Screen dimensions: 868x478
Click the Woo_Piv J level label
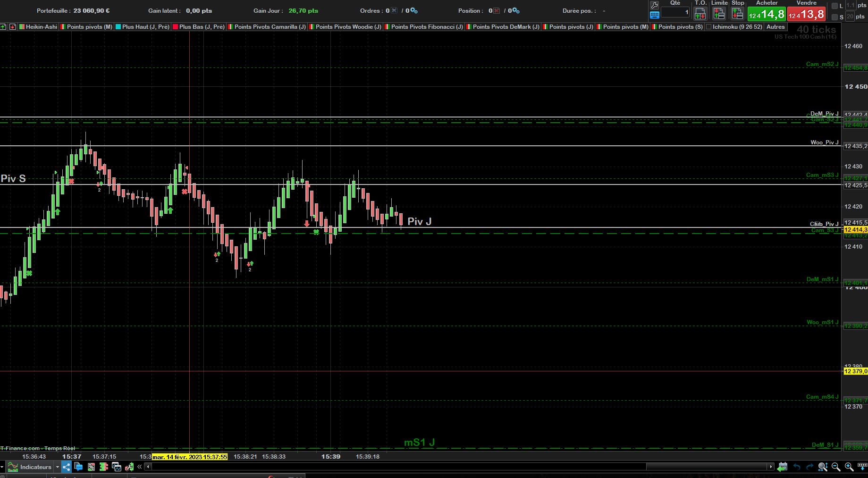[825, 143]
